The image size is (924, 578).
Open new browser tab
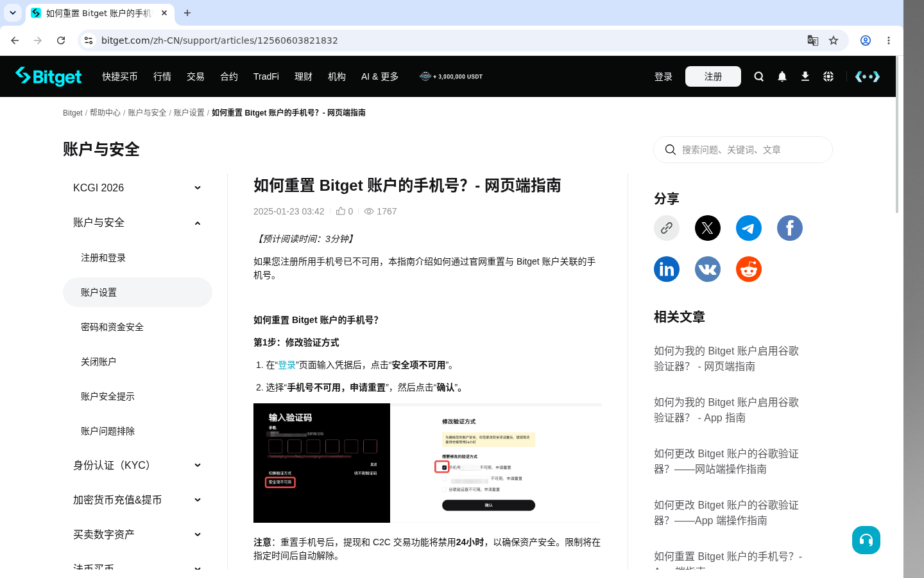pos(187,13)
